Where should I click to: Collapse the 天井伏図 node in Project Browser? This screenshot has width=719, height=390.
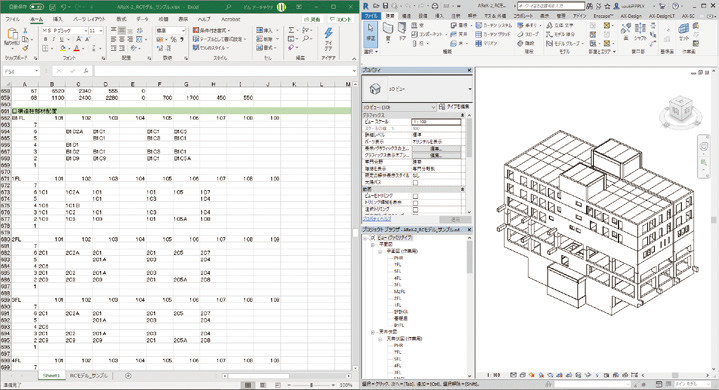click(x=373, y=331)
